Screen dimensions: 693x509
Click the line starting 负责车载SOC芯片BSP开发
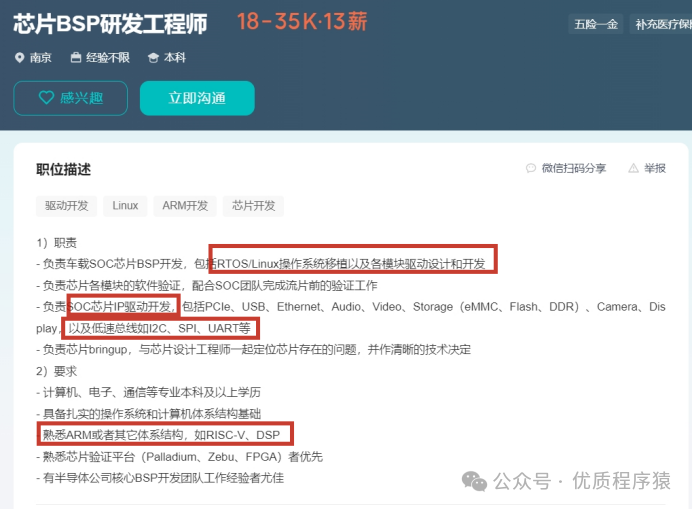click(261, 264)
